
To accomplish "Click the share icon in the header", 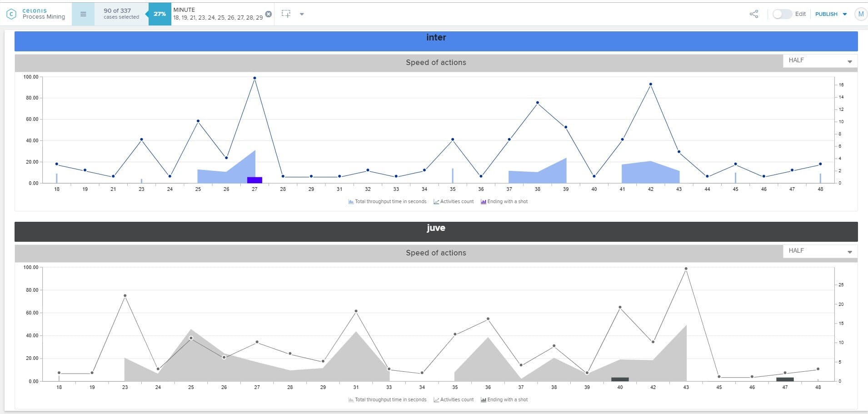I will pyautogui.click(x=754, y=14).
